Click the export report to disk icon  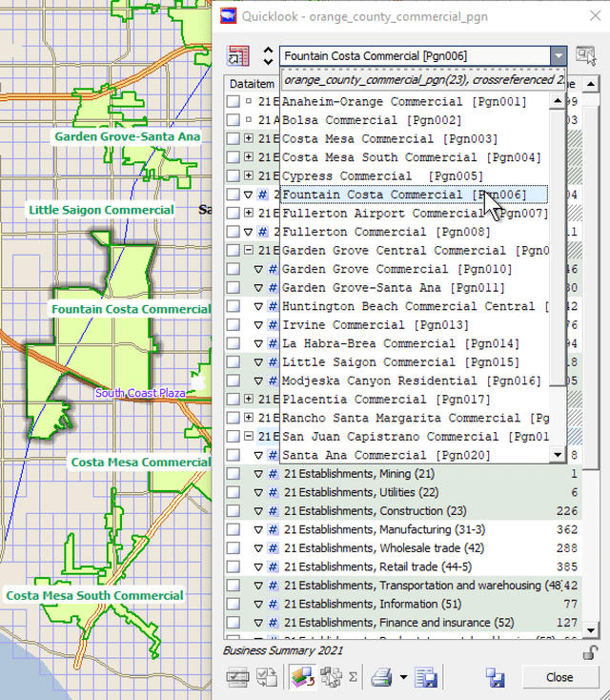426,677
